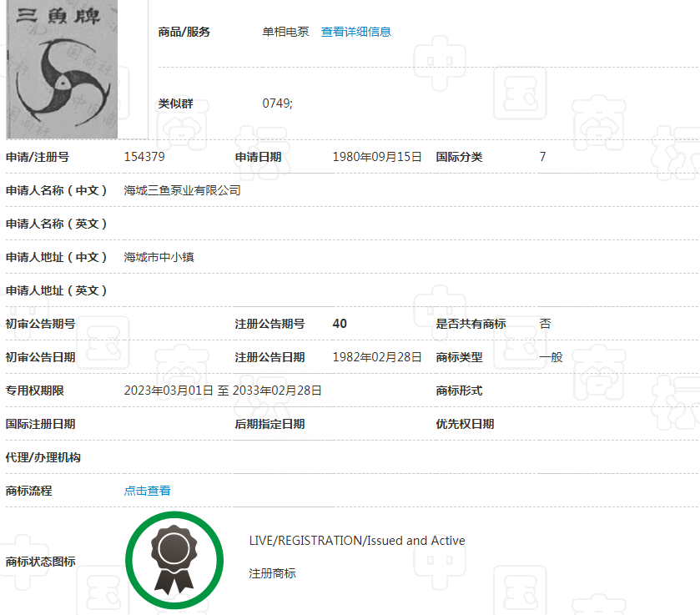Image resolution: width=700 pixels, height=615 pixels.
Task: Open the 三鱼牌 trademark logo image
Action: tap(62, 69)
